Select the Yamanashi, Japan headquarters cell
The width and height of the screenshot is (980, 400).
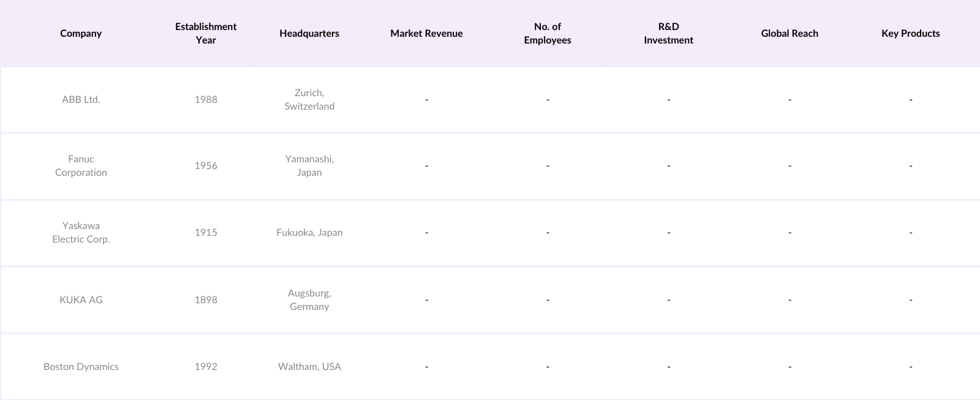click(x=309, y=165)
